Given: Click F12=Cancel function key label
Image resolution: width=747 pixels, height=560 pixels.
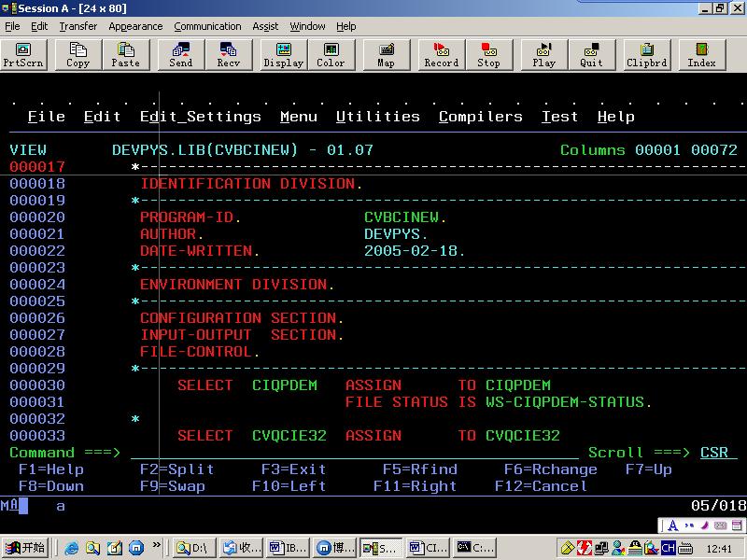Looking at the screenshot, I should pos(541,486).
